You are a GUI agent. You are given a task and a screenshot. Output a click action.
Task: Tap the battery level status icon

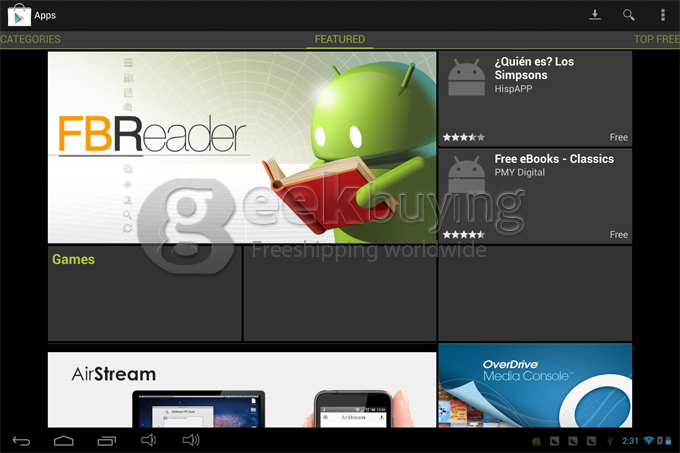tap(668, 440)
